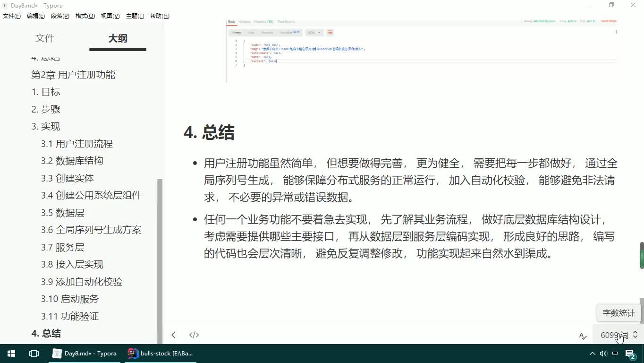
Task: Select outline entry 3.9 添加自动化校验
Action: tap(82, 282)
